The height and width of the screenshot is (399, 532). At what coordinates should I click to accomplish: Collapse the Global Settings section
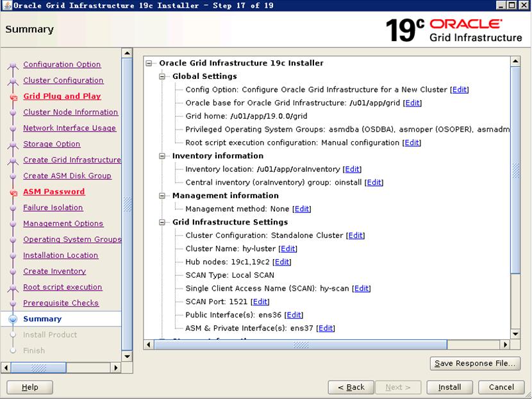(x=162, y=76)
